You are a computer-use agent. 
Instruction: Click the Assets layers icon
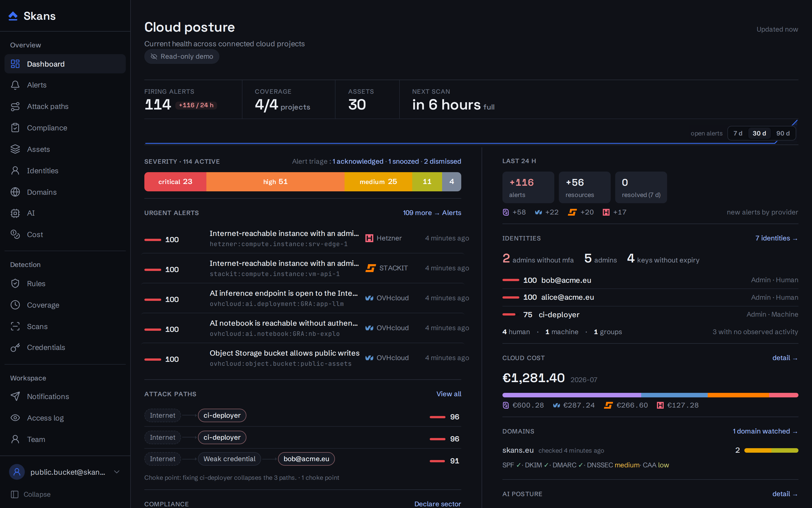[x=15, y=149]
